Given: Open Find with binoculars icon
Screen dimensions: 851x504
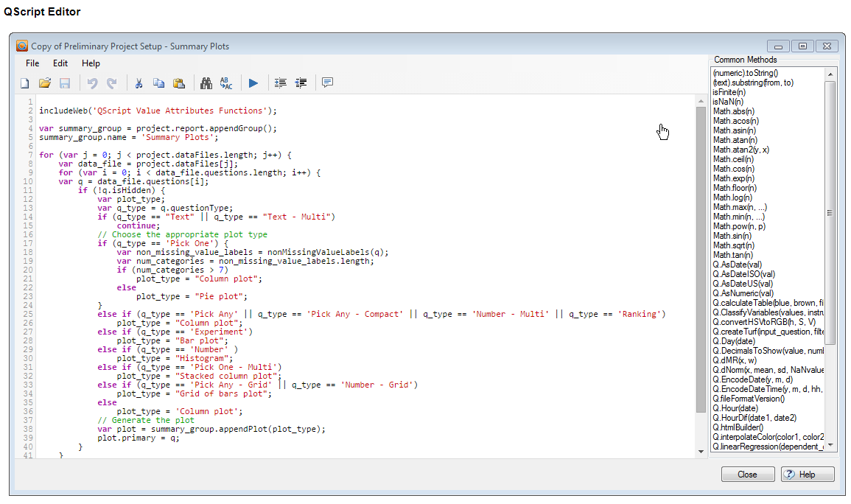Looking at the screenshot, I should [x=206, y=83].
